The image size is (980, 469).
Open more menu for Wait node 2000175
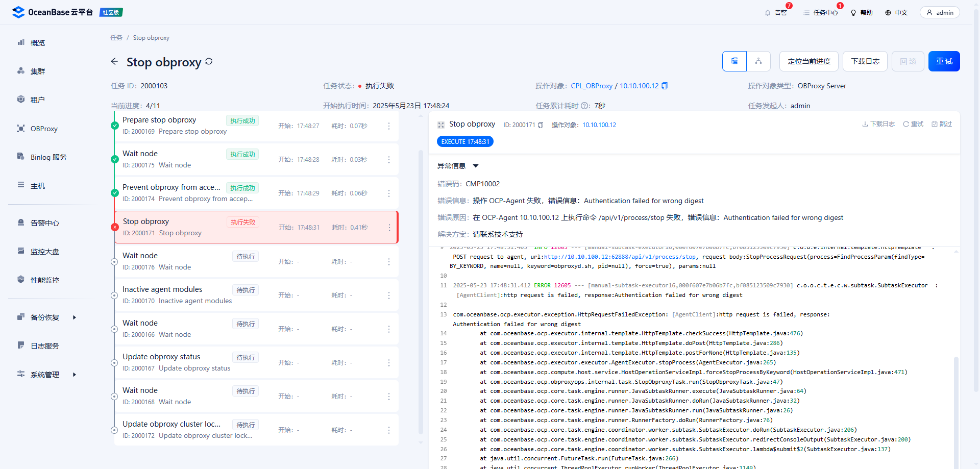click(389, 160)
